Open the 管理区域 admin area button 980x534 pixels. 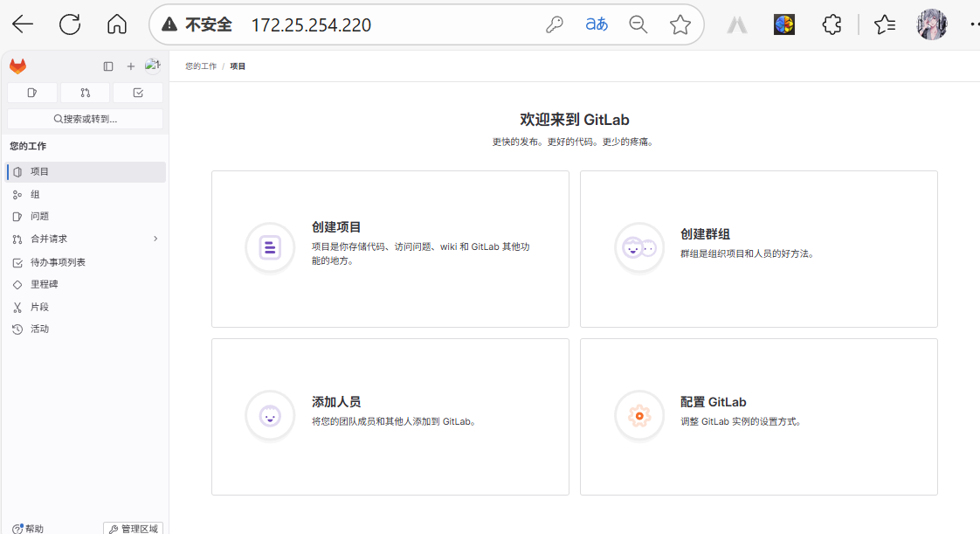[133, 529]
